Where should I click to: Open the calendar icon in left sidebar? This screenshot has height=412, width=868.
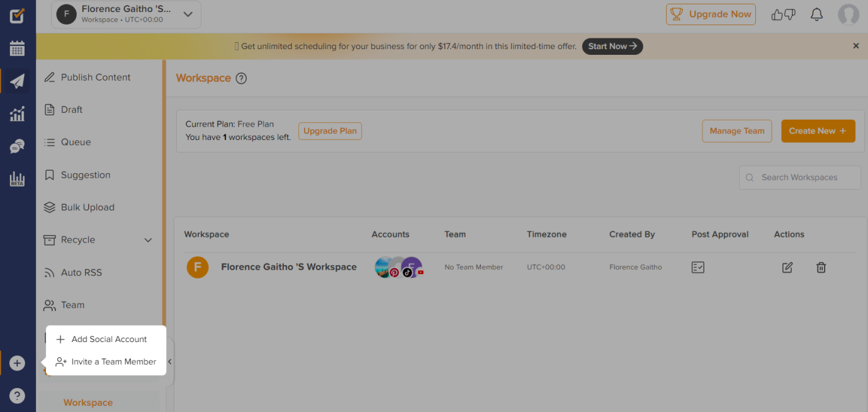click(x=17, y=49)
